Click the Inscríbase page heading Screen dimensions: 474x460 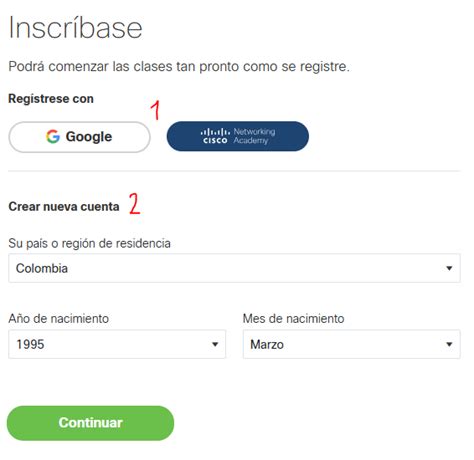76,28
